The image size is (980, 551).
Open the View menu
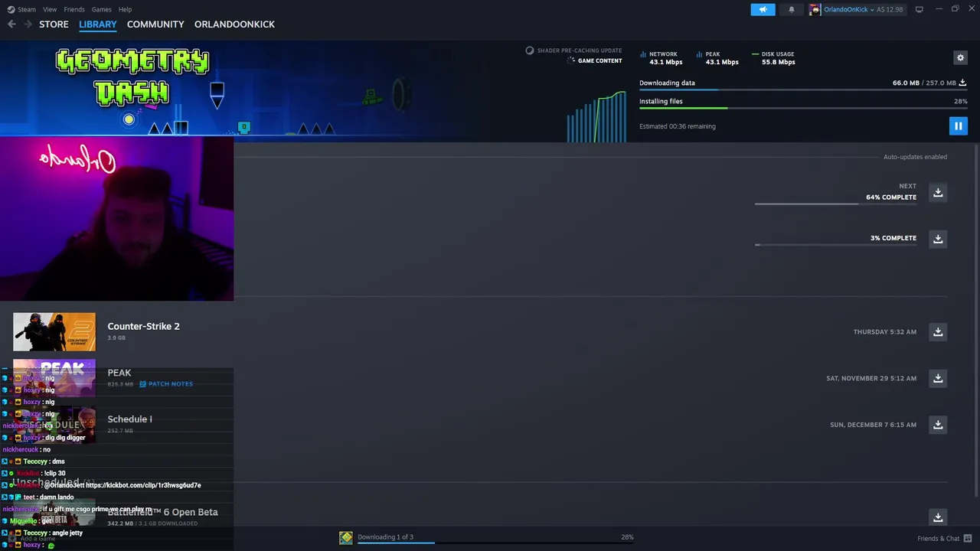[x=50, y=9]
